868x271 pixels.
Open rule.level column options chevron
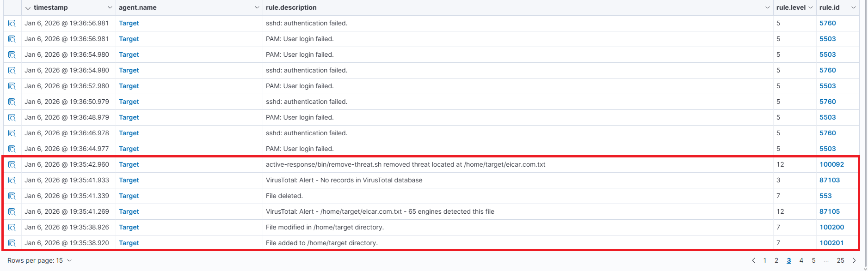tap(811, 7)
